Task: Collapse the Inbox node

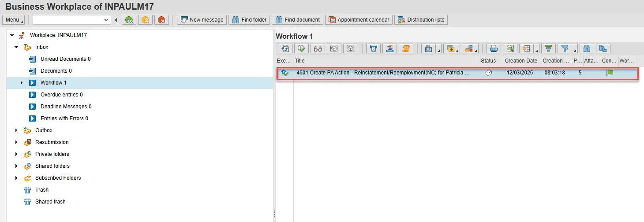Action: point(17,47)
